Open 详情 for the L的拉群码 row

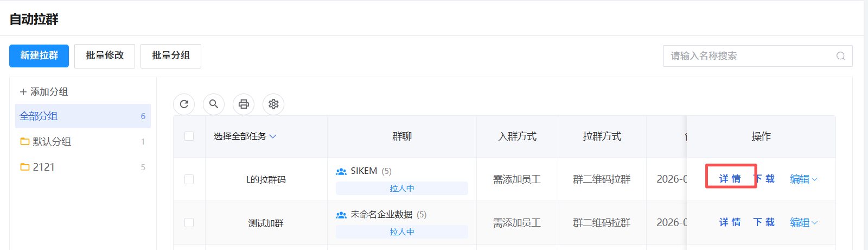(730, 178)
